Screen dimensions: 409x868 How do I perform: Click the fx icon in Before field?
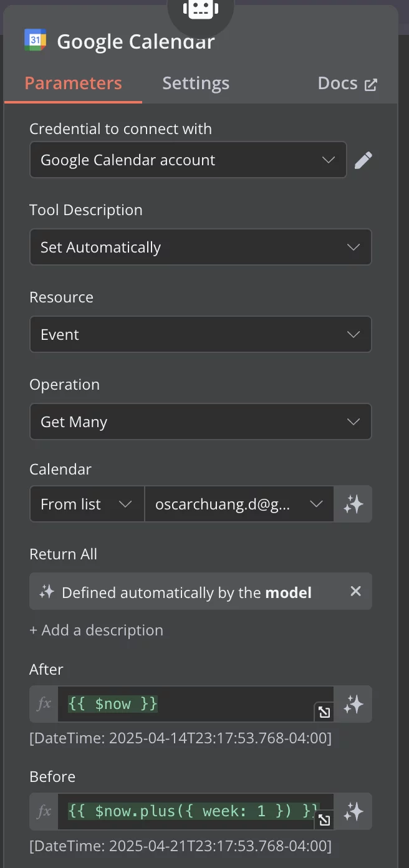pyautogui.click(x=44, y=811)
